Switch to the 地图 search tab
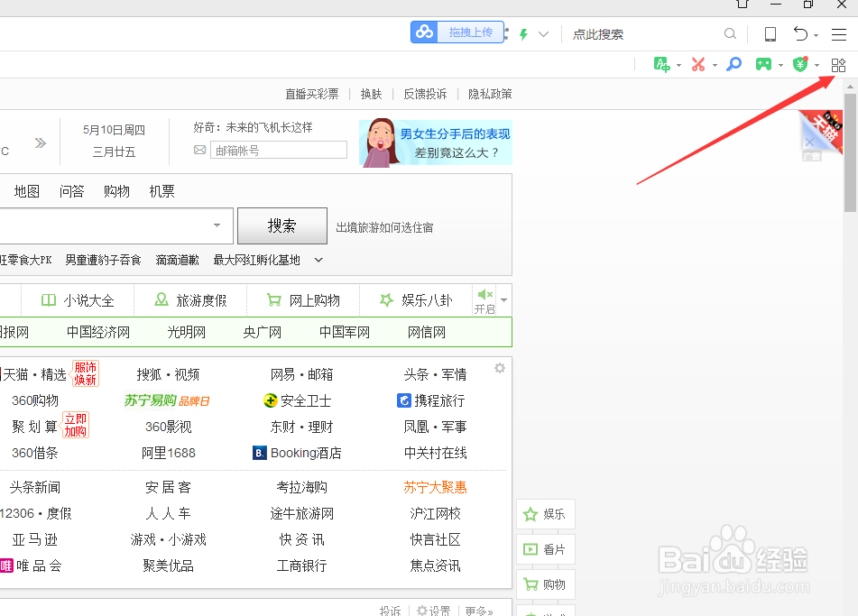Screen dimensions: 858x616 tap(27, 191)
